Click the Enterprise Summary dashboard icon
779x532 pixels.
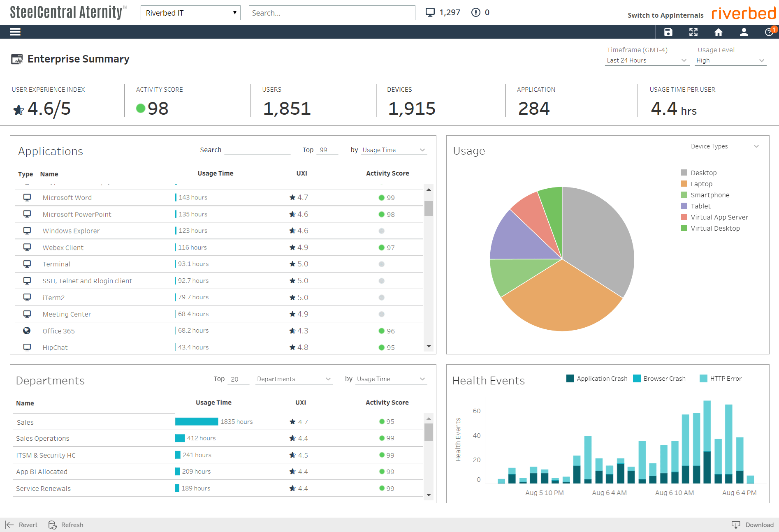pos(17,59)
